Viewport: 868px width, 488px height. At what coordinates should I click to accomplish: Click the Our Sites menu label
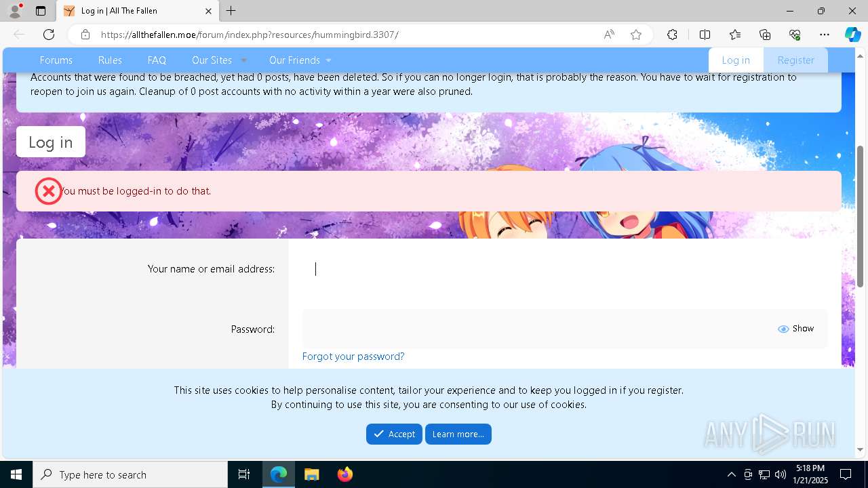coord(212,60)
